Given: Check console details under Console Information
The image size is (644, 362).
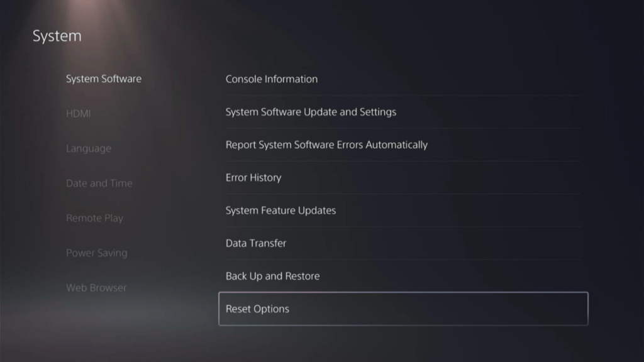Looking at the screenshot, I should [272, 79].
